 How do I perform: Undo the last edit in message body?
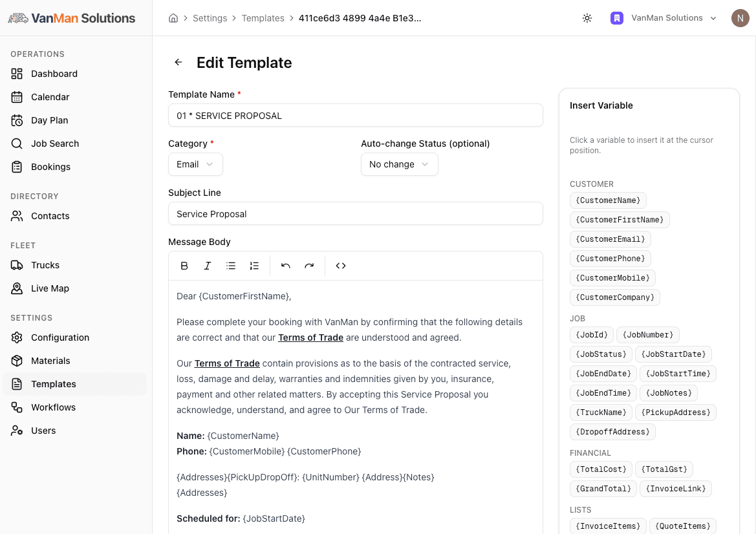click(286, 266)
